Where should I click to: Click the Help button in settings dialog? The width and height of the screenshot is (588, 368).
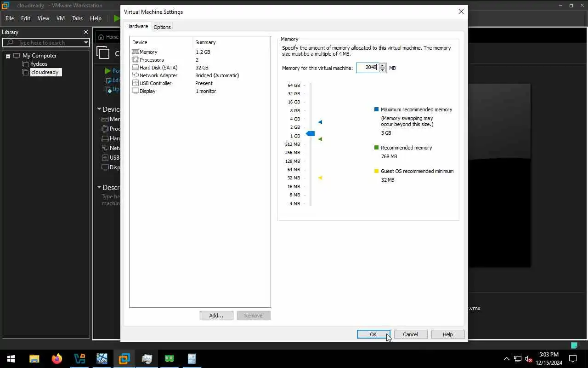coord(448,334)
